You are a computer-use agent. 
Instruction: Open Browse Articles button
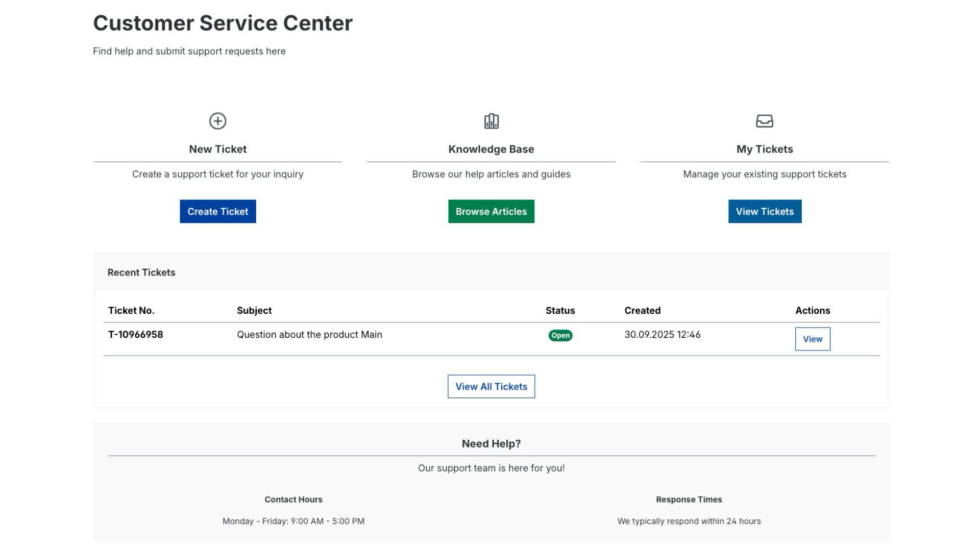click(491, 211)
